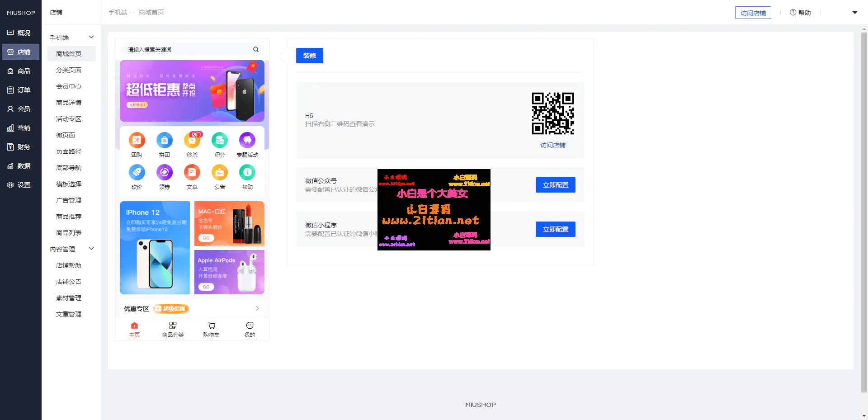Expand the 优惠专区 arrow in preview

[257, 308]
